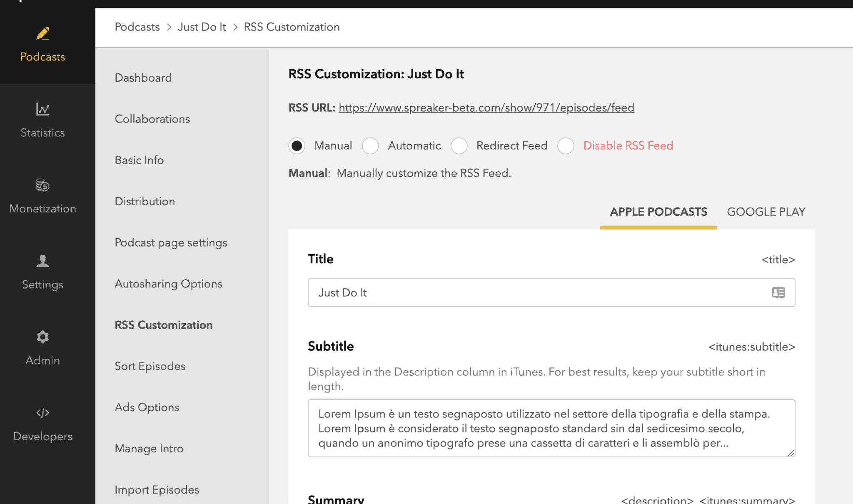Viewport: 853px width, 504px height.
Task: Switch to the Google Play tab
Action: (x=766, y=212)
